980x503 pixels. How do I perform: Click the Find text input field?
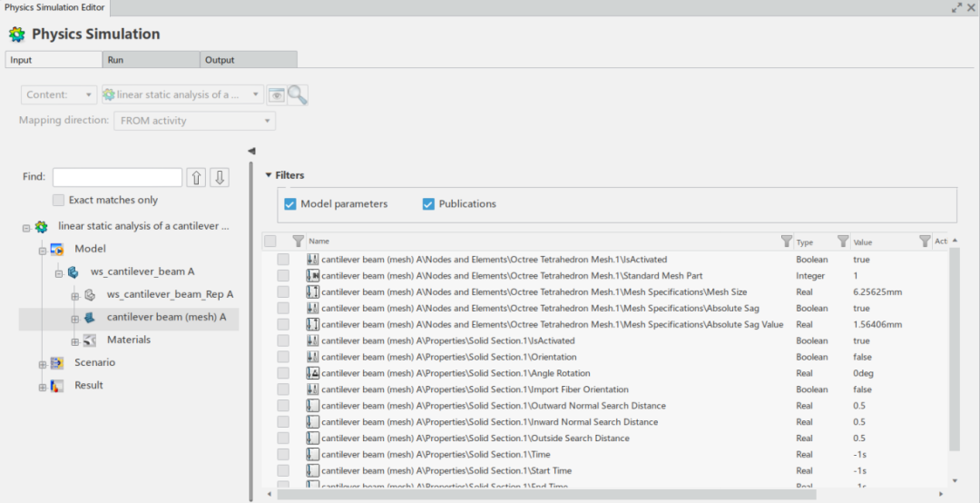pyautogui.click(x=117, y=177)
